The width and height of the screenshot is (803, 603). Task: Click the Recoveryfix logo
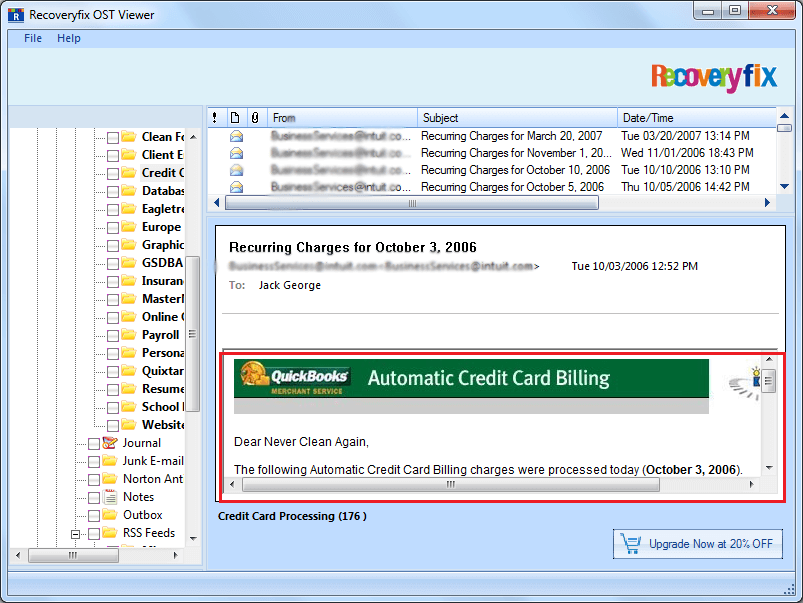(x=714, y=77)
